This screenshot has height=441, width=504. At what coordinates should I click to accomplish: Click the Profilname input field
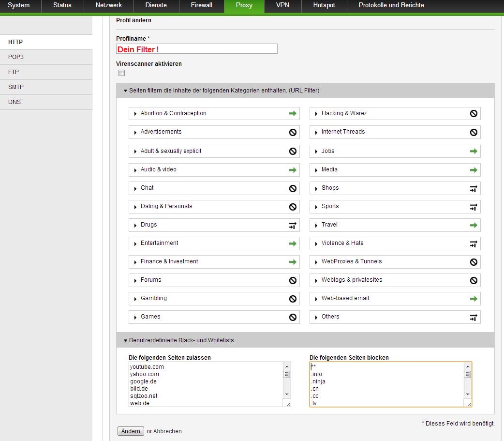click(197, 49)
